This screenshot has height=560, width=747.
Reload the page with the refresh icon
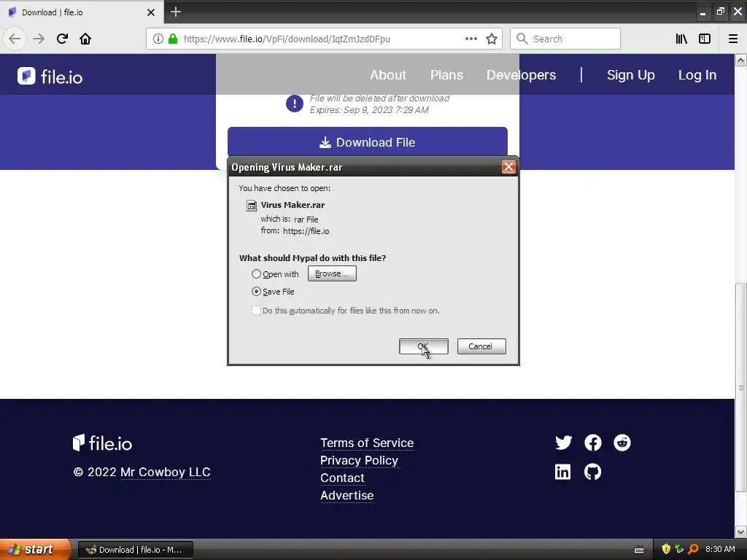tap(62, 39)
